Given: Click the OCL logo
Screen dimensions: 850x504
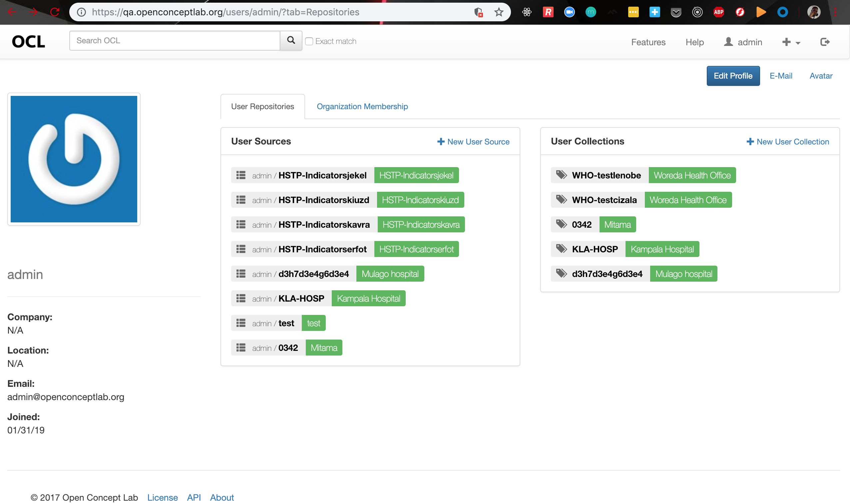Looking at the screenshot, I should pyautogui.click(x=28, y=41).
